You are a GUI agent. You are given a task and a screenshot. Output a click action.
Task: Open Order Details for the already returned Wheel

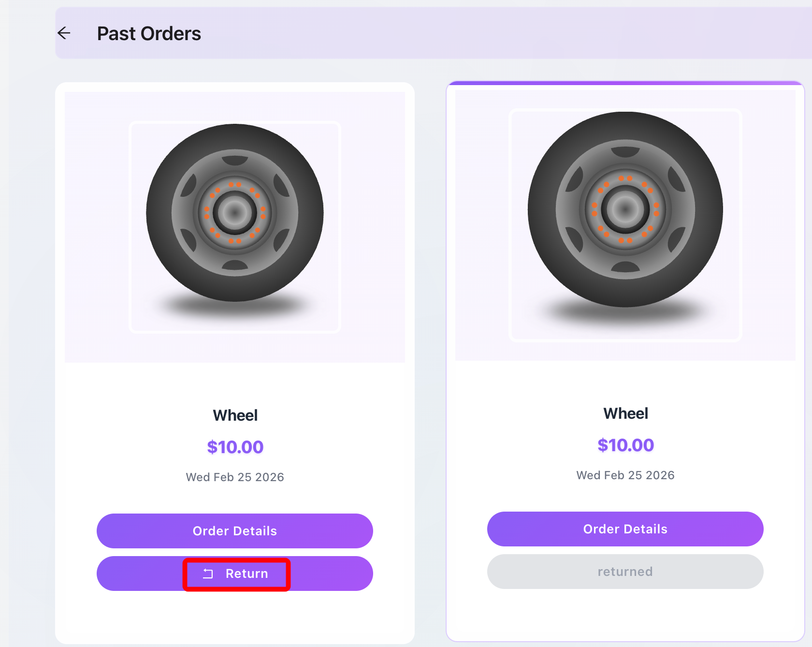(625, 529)
